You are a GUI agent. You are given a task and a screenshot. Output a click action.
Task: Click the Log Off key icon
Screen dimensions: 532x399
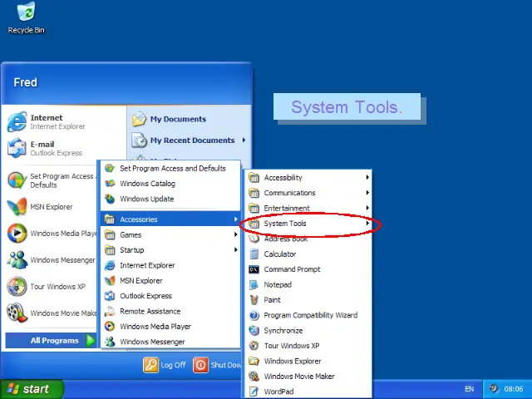click(150, 365)
